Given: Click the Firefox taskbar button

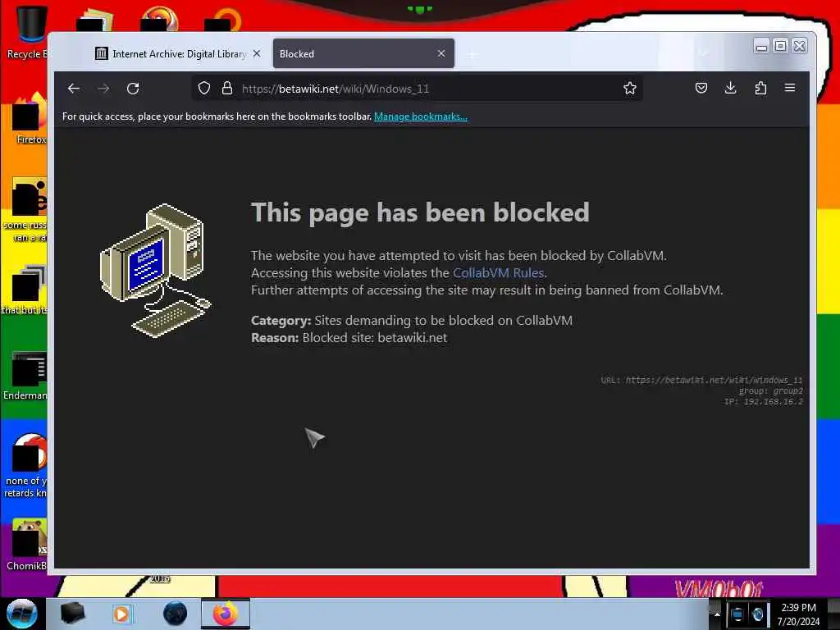Looking at the screenshot, I should coord(225,614).
